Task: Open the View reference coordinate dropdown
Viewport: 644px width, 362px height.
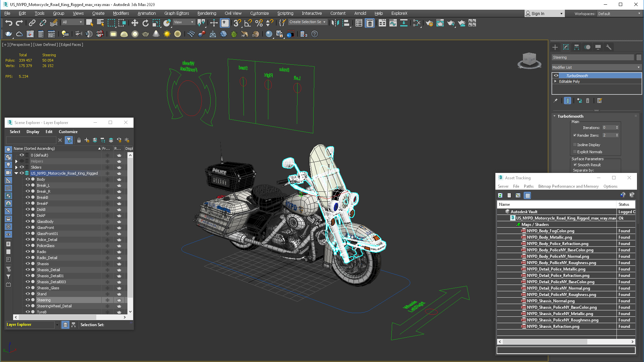Action: pyautogui.click(x=184, y=22)
